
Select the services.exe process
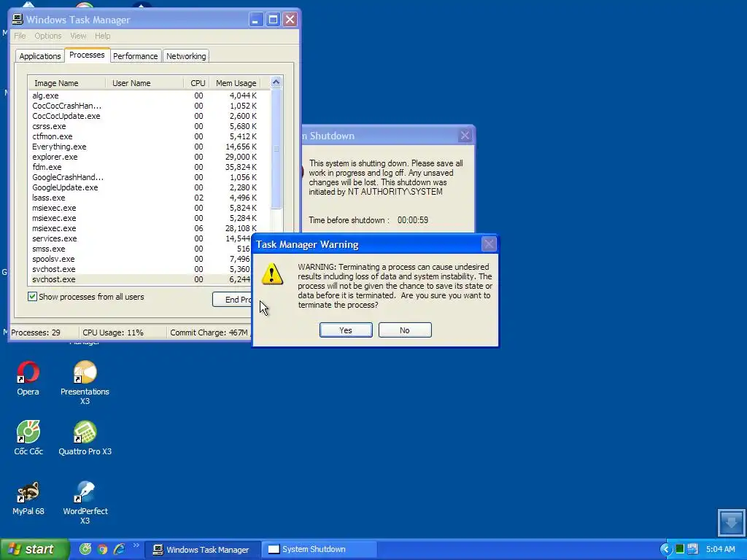[x=140, y=238]
